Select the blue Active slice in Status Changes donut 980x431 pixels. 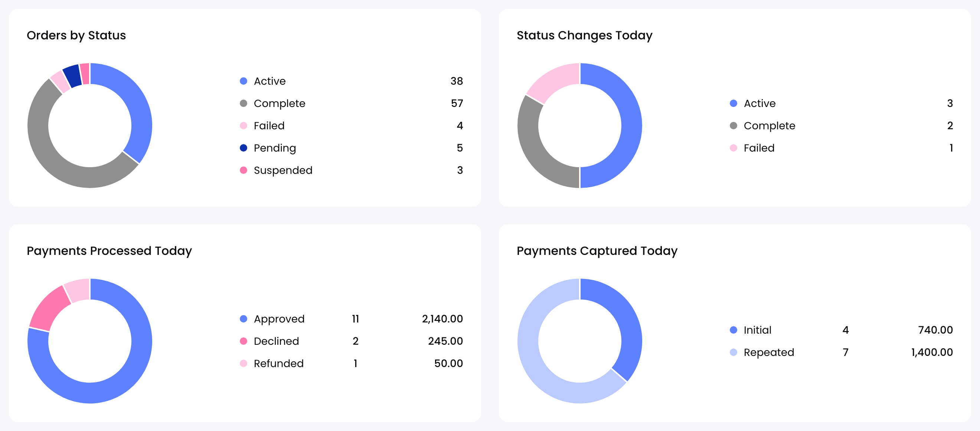pyautogui.click(x=631, y=126)
